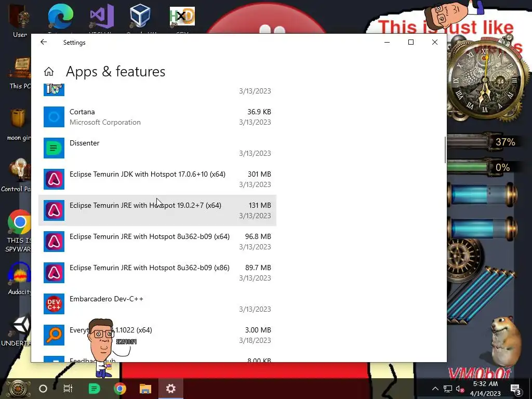The width and height of the screenshot is (532, 399).
Task: Open the Settings home icon
Action: pos(49,72)
